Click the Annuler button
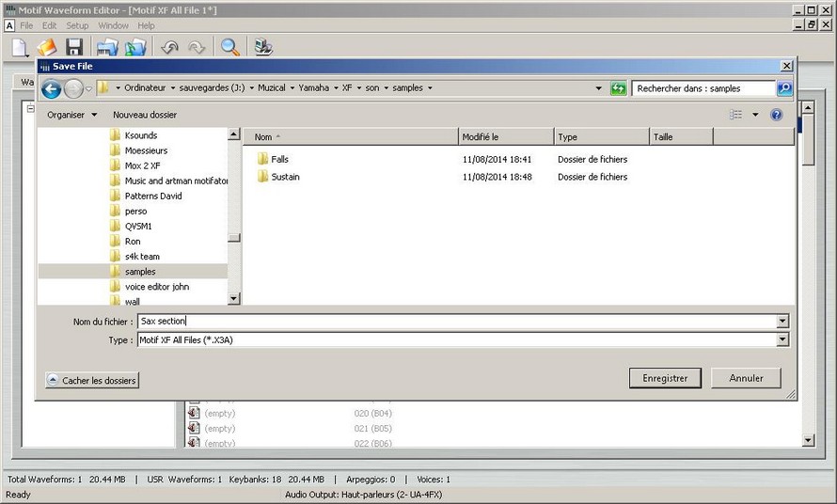This screenshot has width=837, height=504. (x=746, y=378)
